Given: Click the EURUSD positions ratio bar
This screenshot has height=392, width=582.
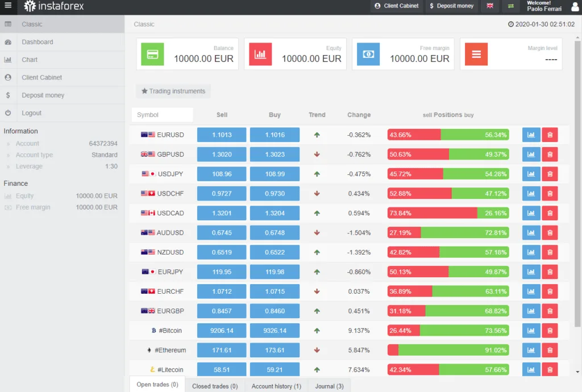Looking at the screenshot, I should pos(448,135).
